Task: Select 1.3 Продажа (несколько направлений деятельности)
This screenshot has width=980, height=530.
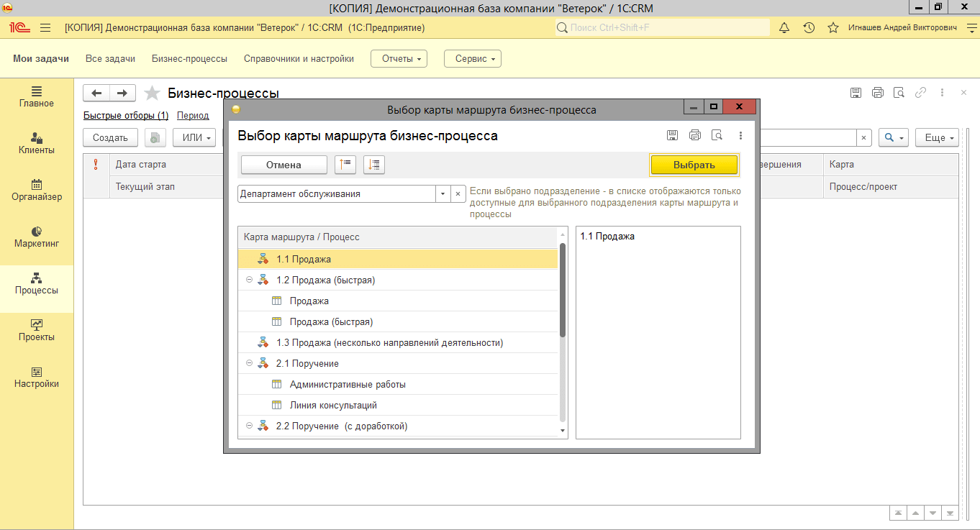Action: [x=398, y=342]
